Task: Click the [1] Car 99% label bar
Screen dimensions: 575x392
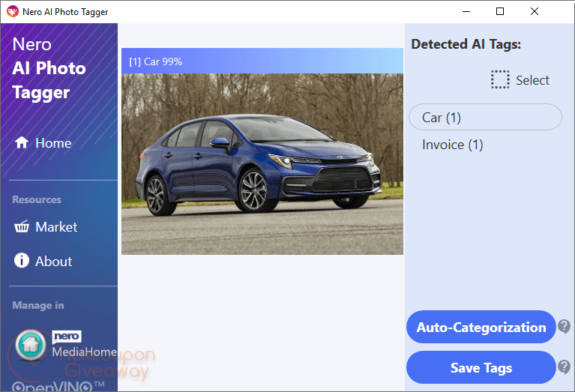Action: (x=262, y=61)
